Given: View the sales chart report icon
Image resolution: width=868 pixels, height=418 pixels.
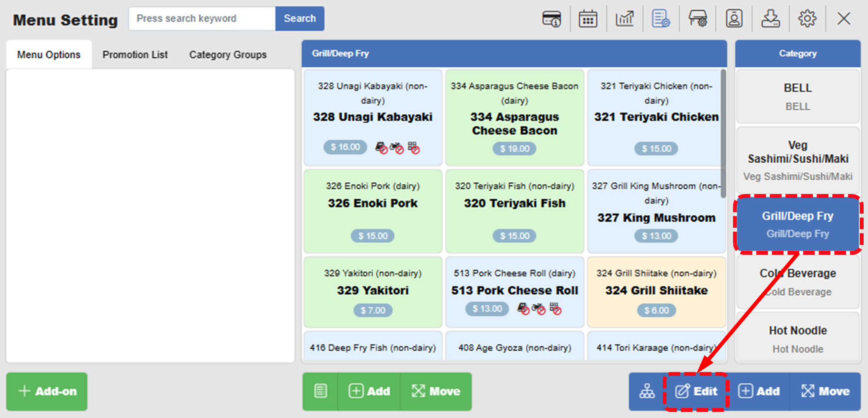Looking at the screenshot, I should (x=625, y=19).
